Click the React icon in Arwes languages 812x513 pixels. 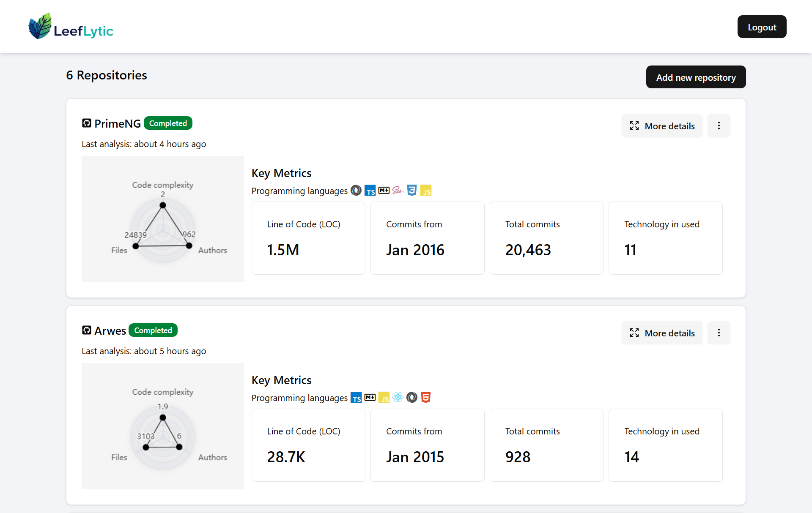[x=398, y=398]
